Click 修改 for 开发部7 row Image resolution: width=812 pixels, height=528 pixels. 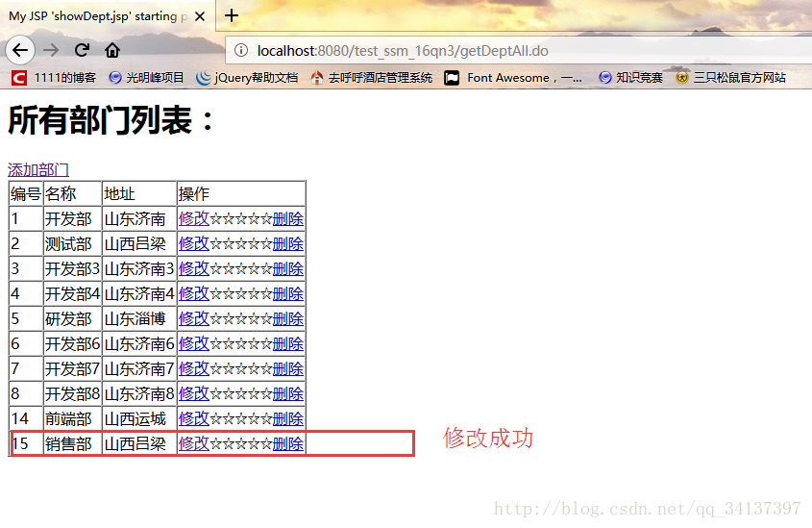(194, 369)
